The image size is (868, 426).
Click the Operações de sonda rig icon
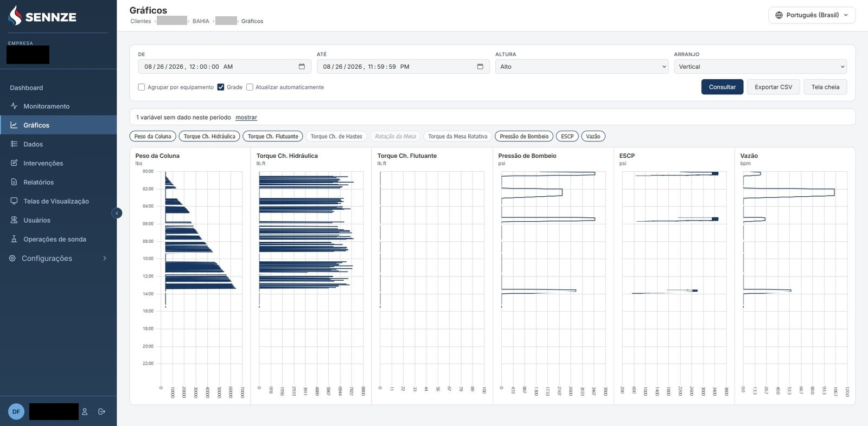pyautogui.click(x=14, y=239)
